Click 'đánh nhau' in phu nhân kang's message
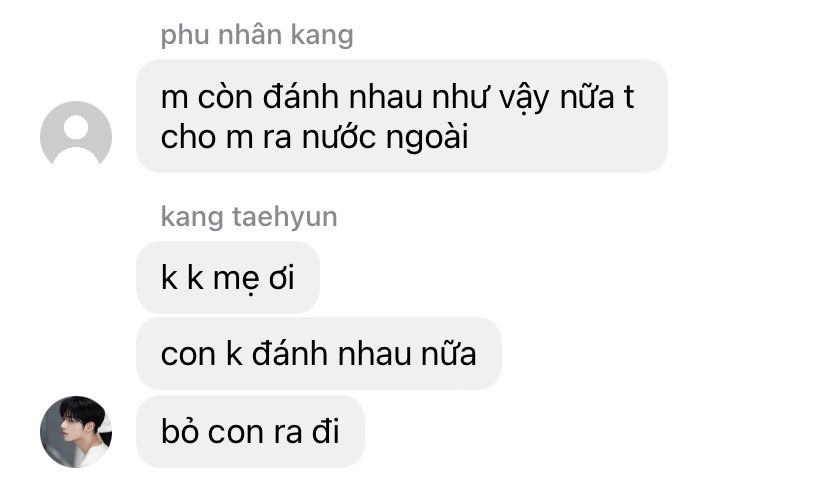Screen dimensions: 828x493 [x=343, y=97]
